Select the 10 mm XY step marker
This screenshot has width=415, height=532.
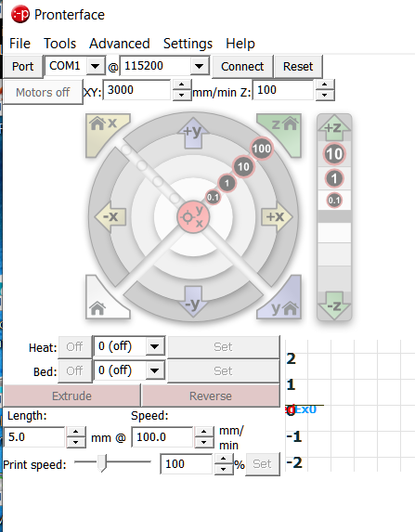tap(243, 166)
